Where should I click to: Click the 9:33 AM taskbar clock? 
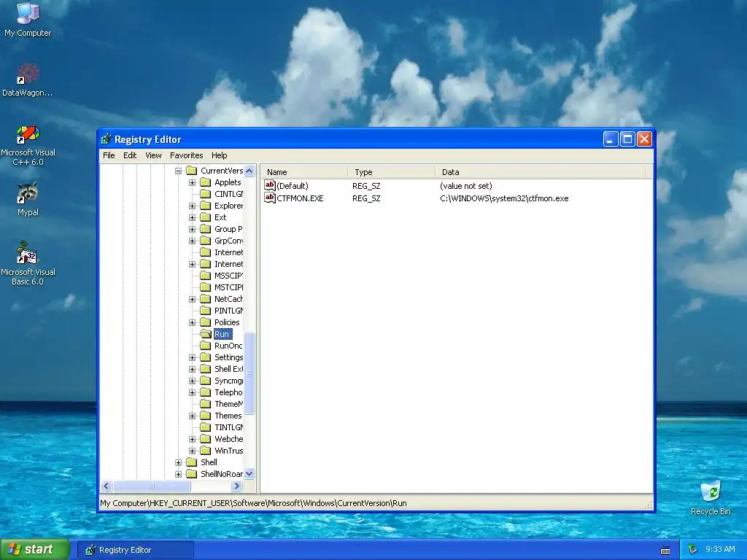(720, 550)
